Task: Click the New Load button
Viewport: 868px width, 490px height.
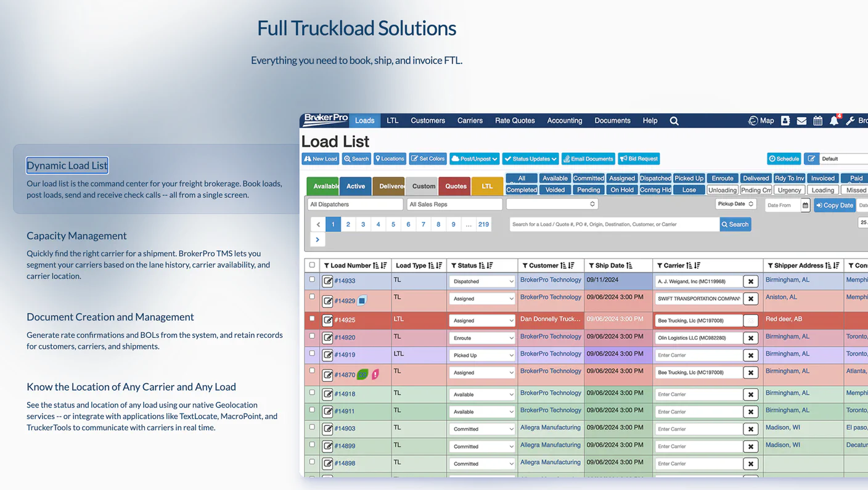Action: [320, 158]
